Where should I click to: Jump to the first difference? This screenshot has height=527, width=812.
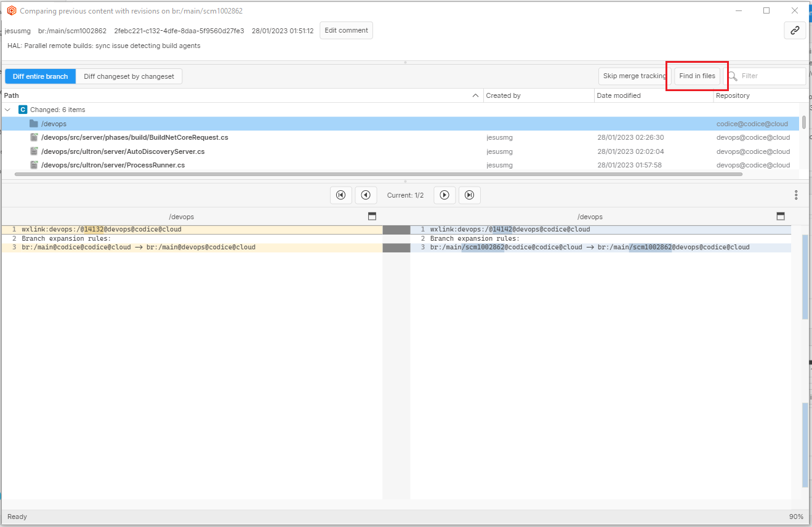click(340, 195)
